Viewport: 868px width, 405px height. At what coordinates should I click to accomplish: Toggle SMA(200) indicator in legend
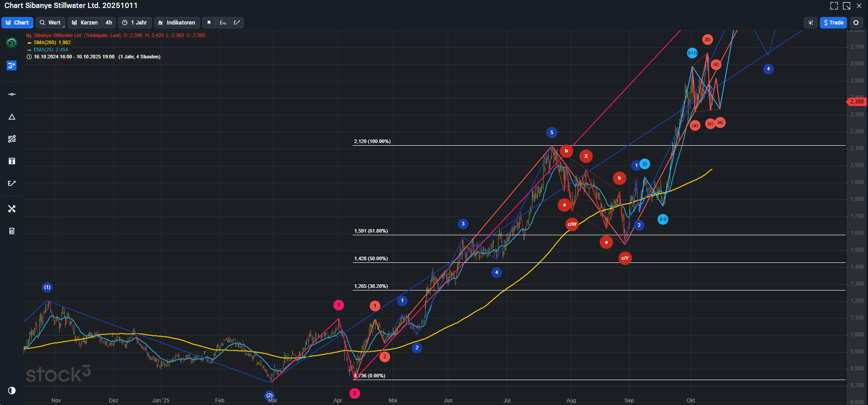coord(52,43)
